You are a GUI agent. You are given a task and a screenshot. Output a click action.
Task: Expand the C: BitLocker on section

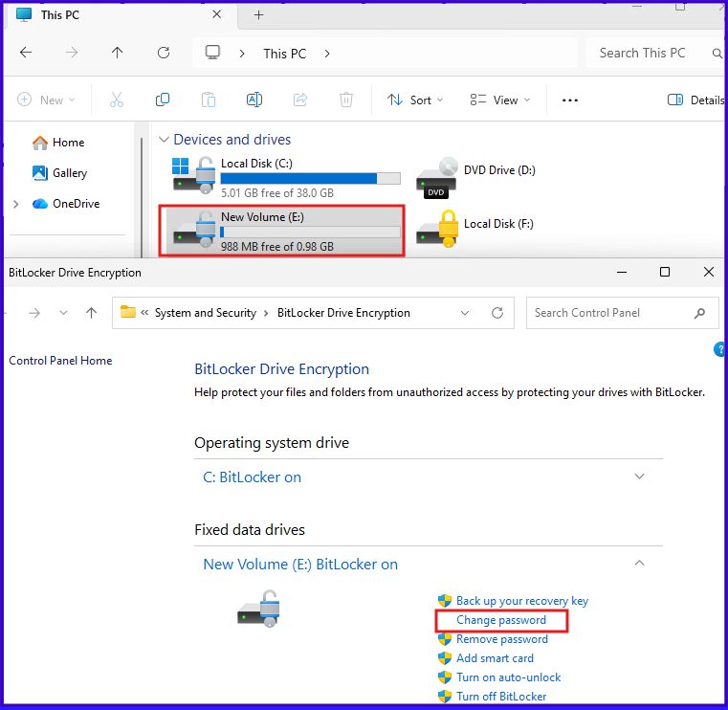640,477
